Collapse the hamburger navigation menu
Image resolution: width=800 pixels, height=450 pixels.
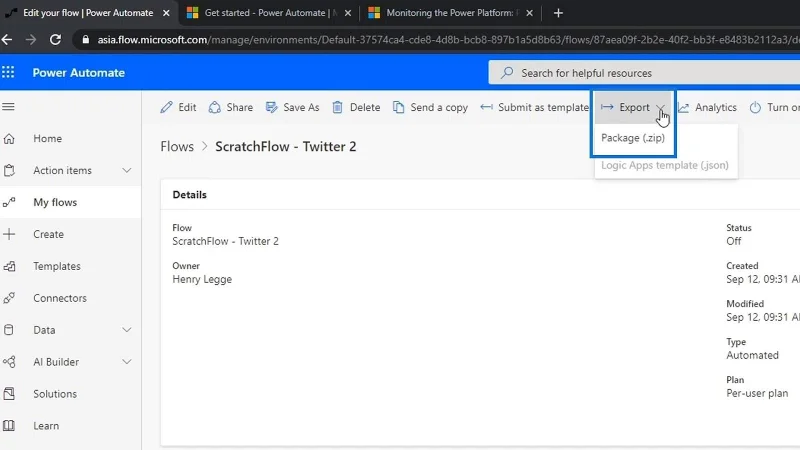(8, 107)
